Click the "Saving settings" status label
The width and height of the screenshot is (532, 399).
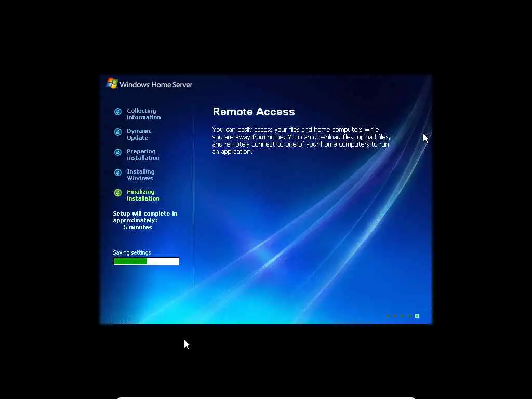coord(132,252)
